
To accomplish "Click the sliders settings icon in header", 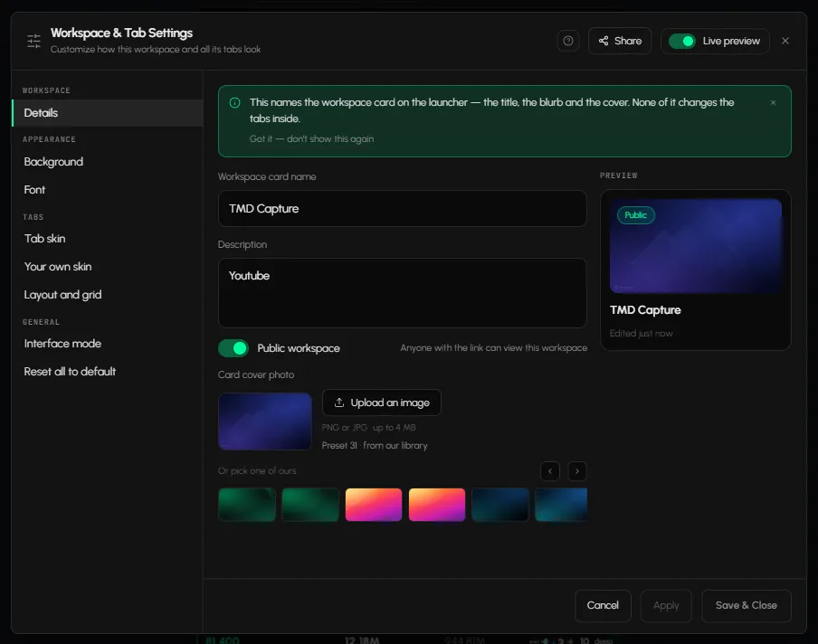I will pos(33,41).
